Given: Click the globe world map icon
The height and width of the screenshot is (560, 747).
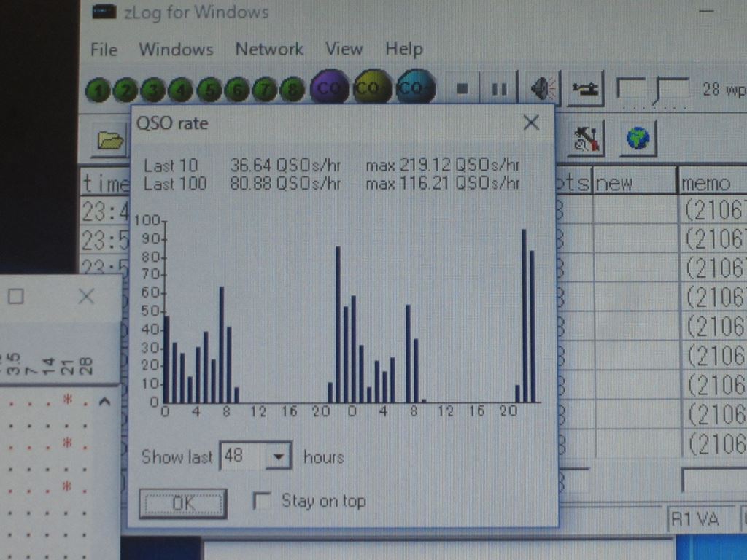Looking at the screenshot, I should coord(638,139).
